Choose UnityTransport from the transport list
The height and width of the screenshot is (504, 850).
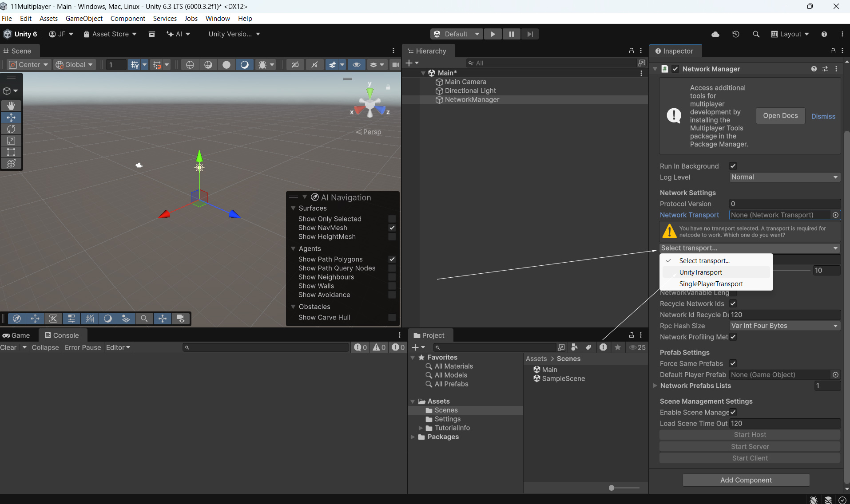pyautogui.click(x=700, y=272)
